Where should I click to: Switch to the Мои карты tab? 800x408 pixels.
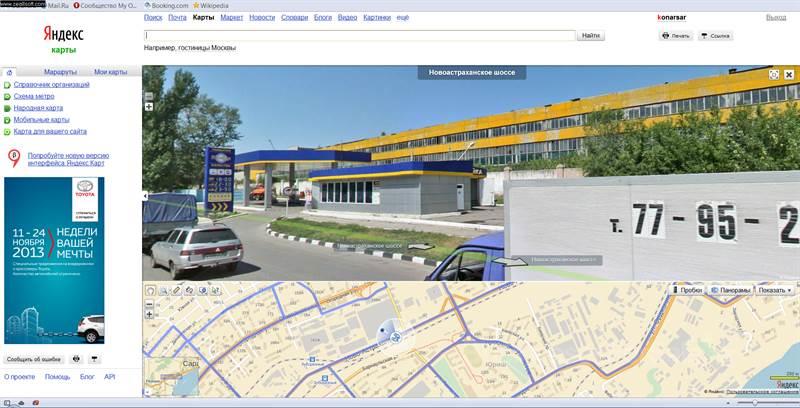pyautogui.click(x=110, y=72)
